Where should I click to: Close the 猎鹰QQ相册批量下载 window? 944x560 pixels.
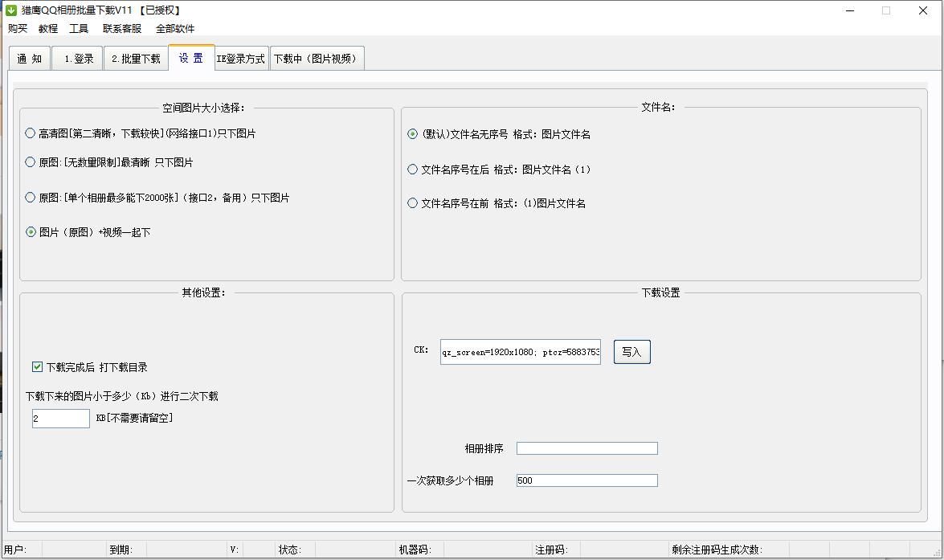tap(923, 10)
